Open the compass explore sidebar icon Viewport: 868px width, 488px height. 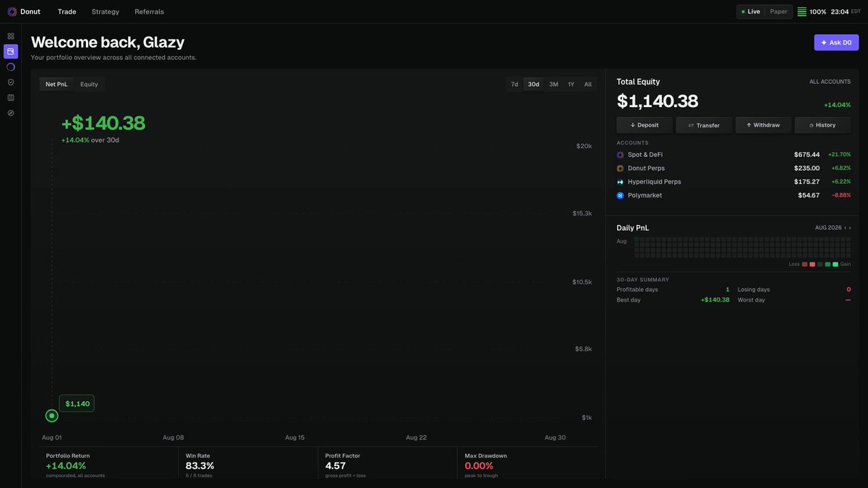pos(11,113)
